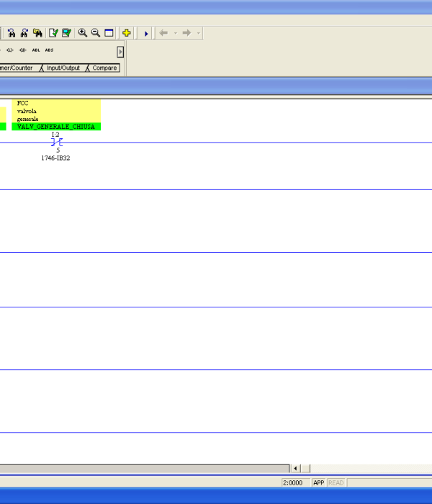Switch to the Input/Output instruction tab

(x=63, y=68)
